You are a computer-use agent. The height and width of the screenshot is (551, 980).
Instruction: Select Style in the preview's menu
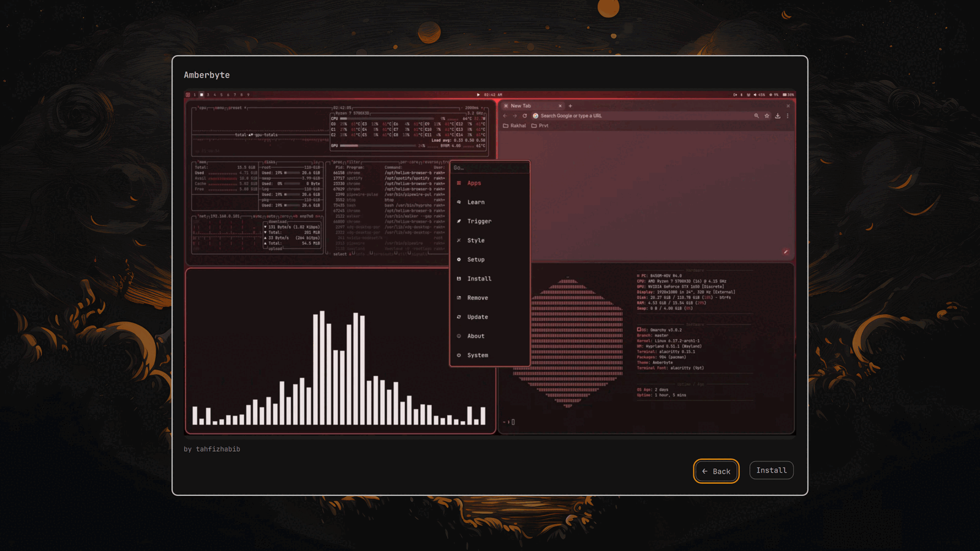pos(489,241)
